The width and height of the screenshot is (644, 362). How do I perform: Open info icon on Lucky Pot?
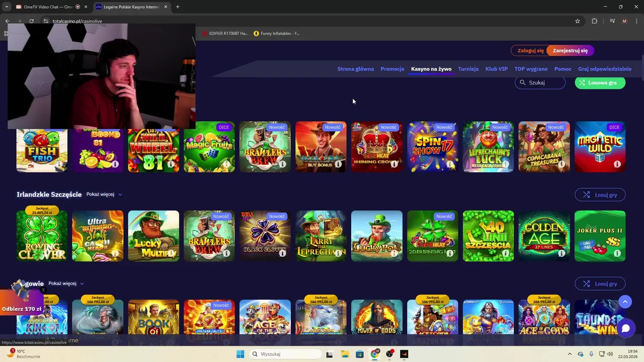(394, 253)
